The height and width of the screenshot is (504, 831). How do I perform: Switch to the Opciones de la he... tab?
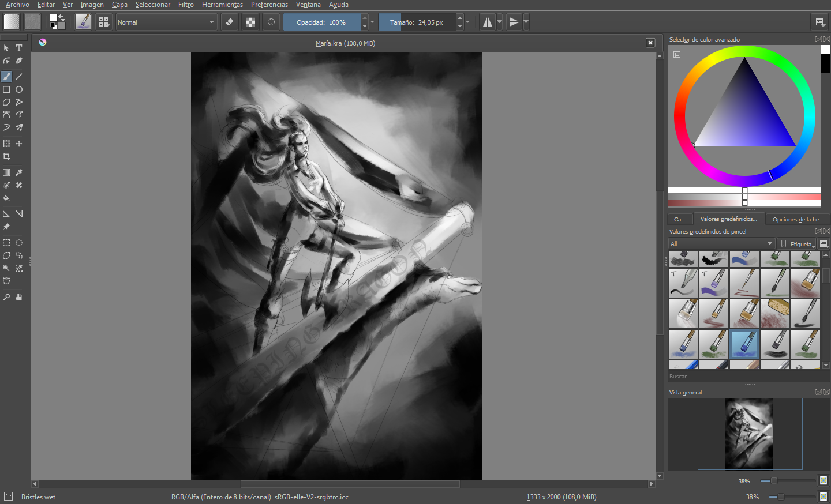tap(798, 219)
